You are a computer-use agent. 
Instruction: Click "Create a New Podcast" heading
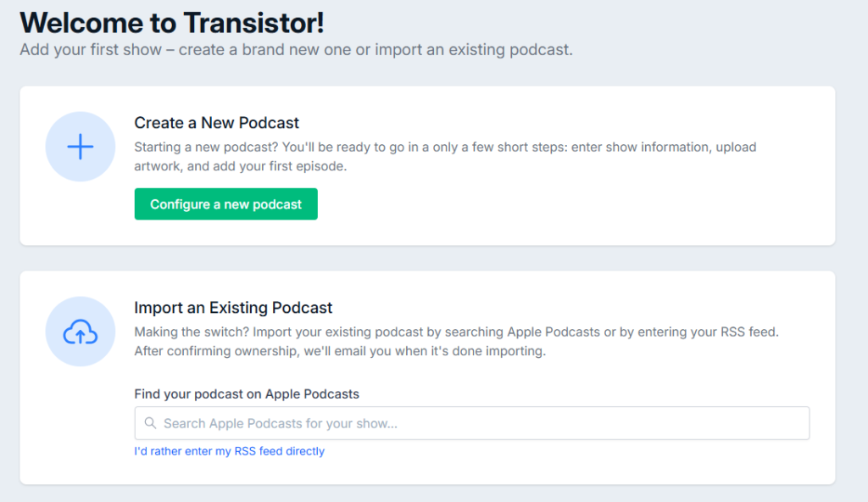[216, 122]
